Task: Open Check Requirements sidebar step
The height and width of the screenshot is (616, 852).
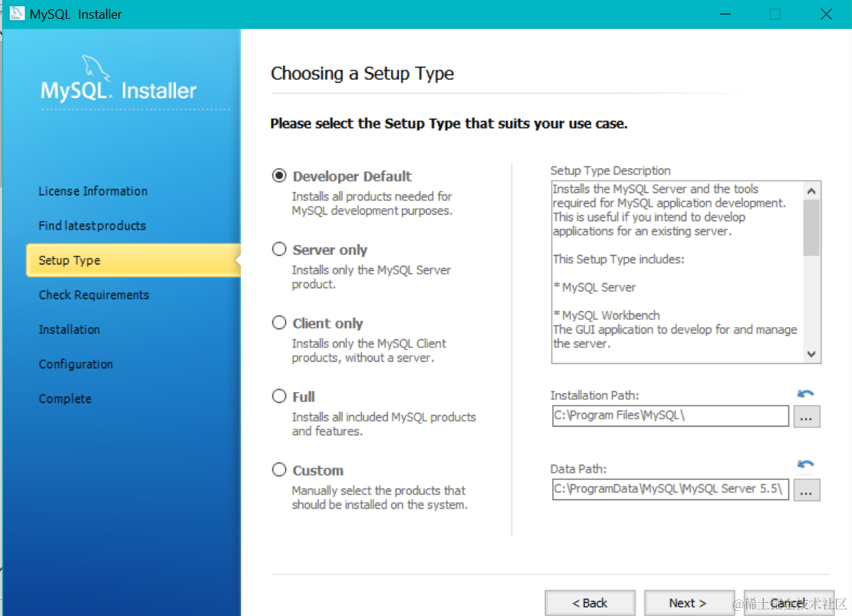Action: [x=94, y=295]
